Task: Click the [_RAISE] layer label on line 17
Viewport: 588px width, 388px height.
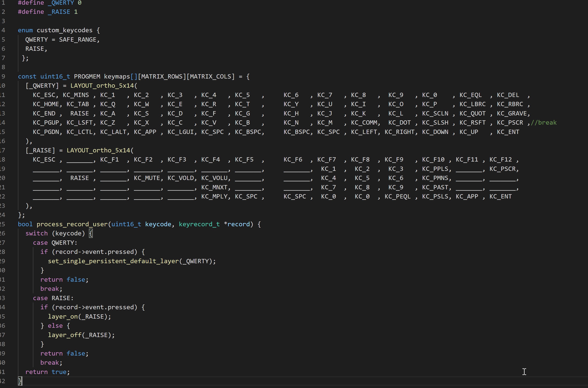Action: pos(40,150)
